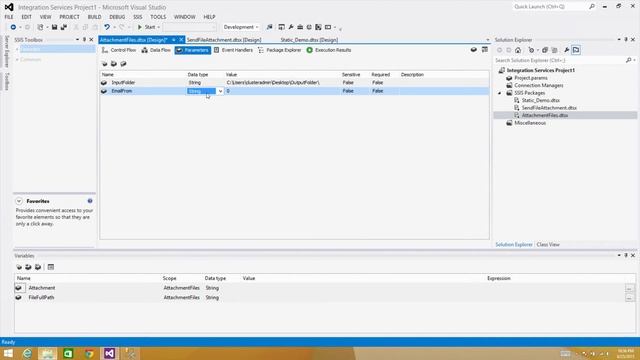The image size is (640, 360).
Task: Open the SSIS menu
Action: [138, 17]
